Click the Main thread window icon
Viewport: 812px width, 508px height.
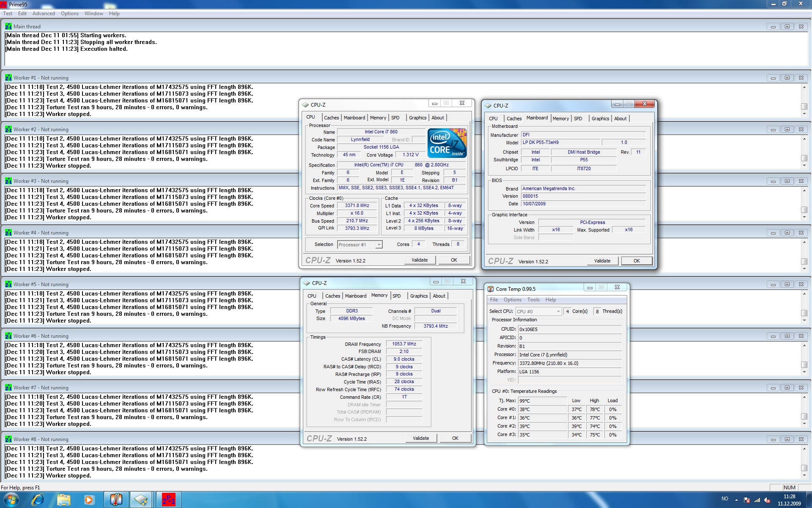(x=8, y=26)
